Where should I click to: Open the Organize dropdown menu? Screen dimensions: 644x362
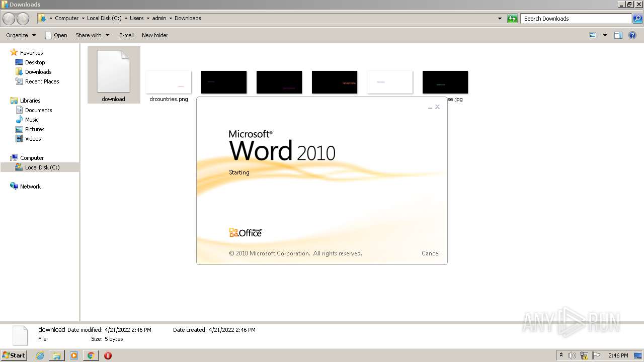tap(21, 35)
